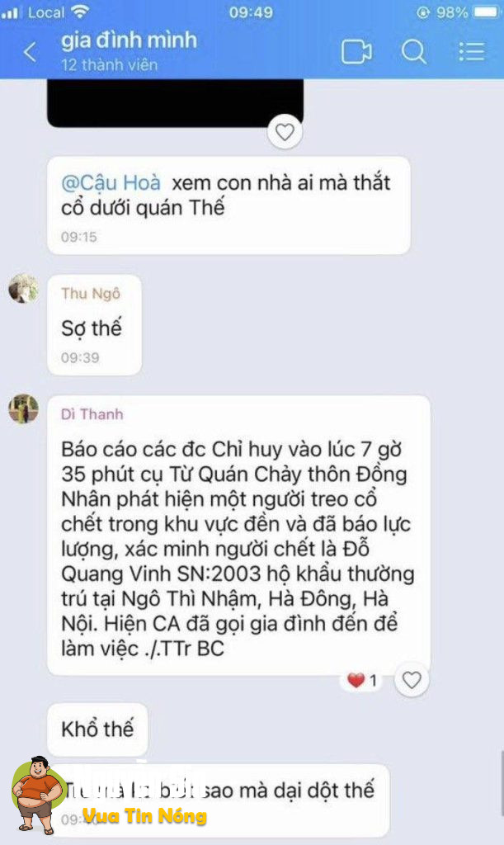Tap the sender name Thu Ngô
504x845 pixels.
(x=91, y=293)
